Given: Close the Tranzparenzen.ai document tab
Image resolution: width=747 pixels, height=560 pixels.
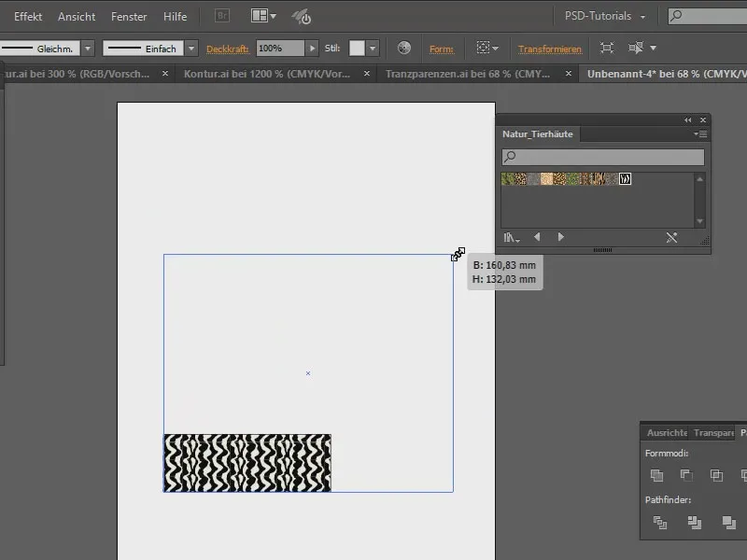Looking at the screenshot, I should 569,74.
